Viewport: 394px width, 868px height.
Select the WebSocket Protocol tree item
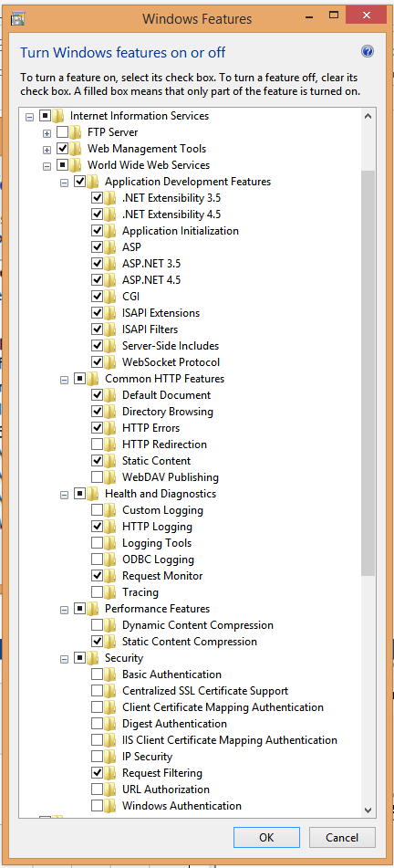click(x=171, y=362)
